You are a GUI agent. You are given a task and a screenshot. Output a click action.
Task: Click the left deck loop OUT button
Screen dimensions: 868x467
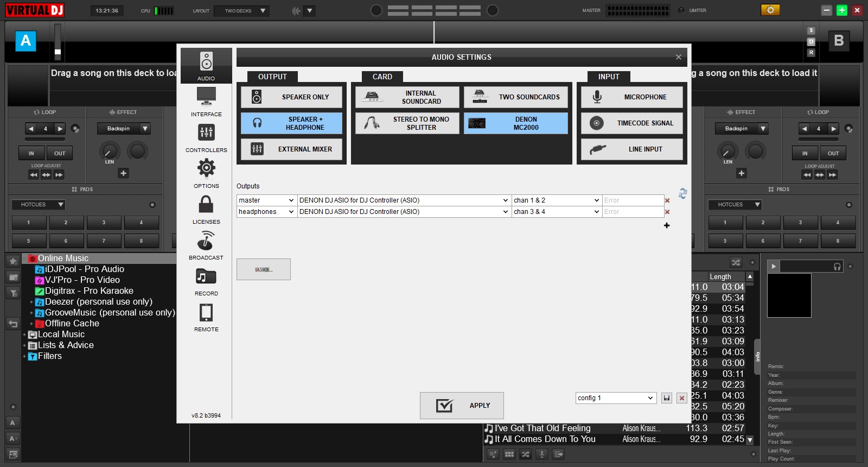coord(60,154)
